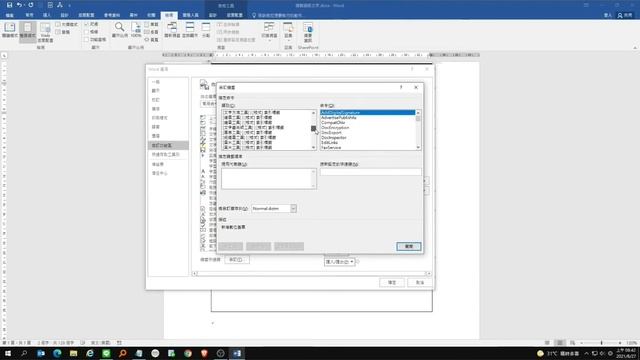Image resolution: width=640 pixels, height=360 pixels.
Task: Click 共用 (Share) button
Action: (625, 15)
